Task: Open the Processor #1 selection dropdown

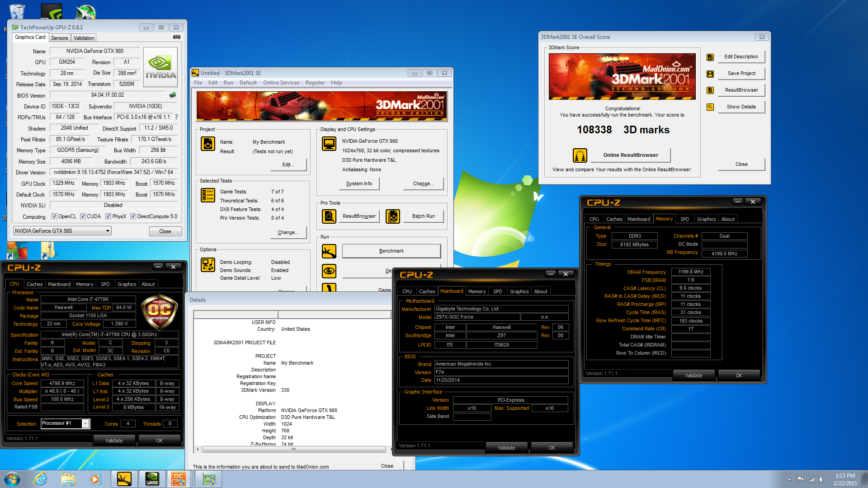Action: pyautogui.click(x=66, y=423)
